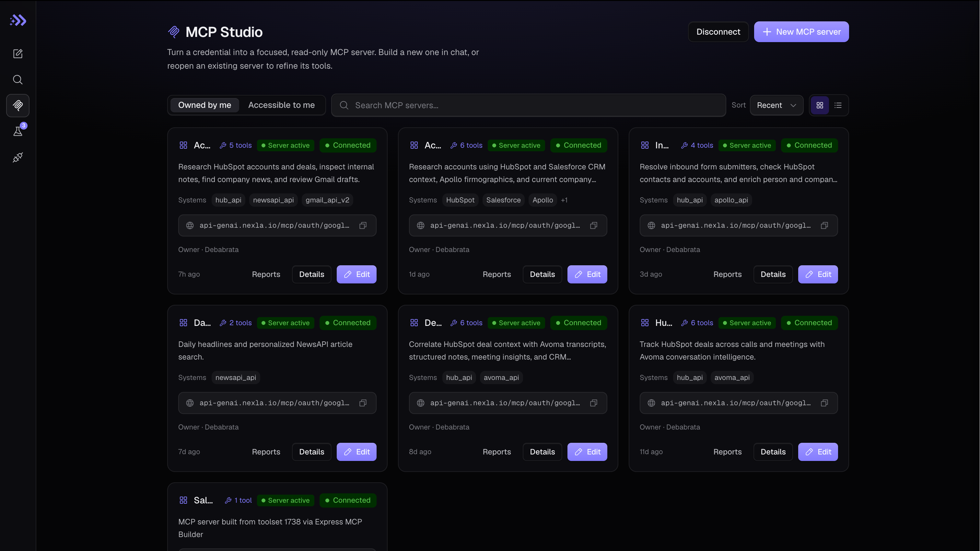Open the new chat compose icon in sidebar
980x551 pixels.
[18, 54]
